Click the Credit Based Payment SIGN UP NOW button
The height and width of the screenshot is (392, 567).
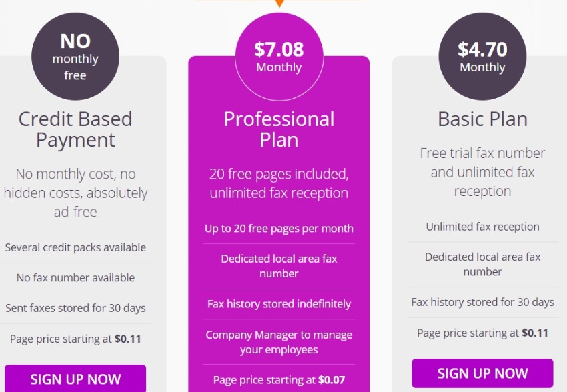coord(75,378)
